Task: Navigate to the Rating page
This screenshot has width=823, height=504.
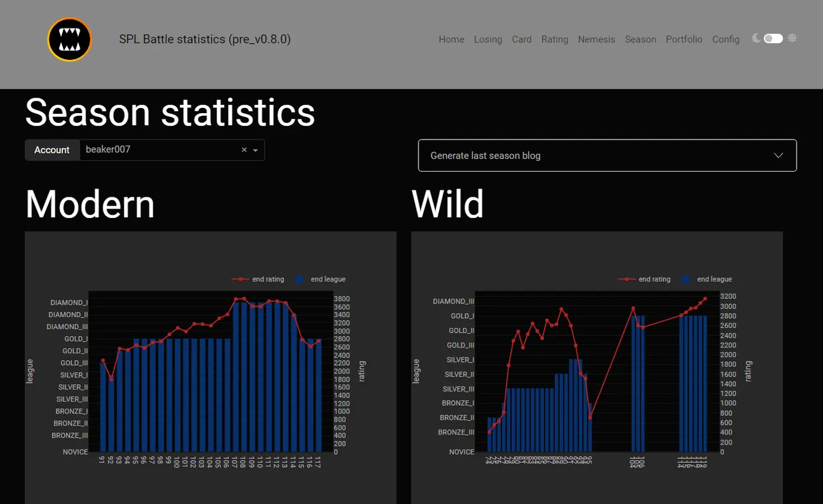Action: pyautogui.click(x=555, y=39)
